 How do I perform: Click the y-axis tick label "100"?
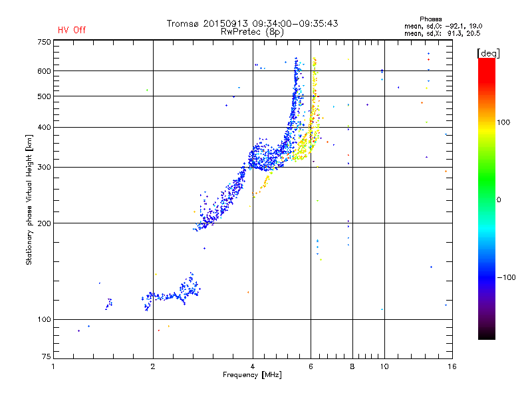44,320
